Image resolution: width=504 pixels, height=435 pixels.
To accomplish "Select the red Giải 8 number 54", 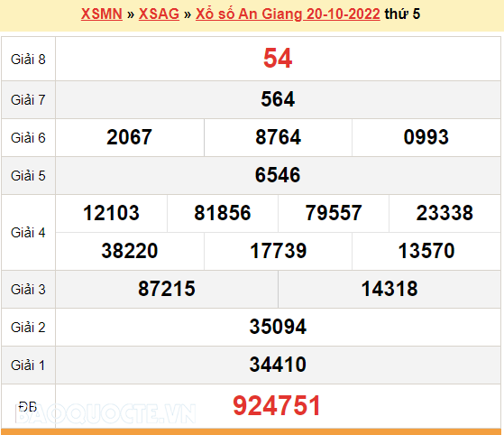I will 278,59.
